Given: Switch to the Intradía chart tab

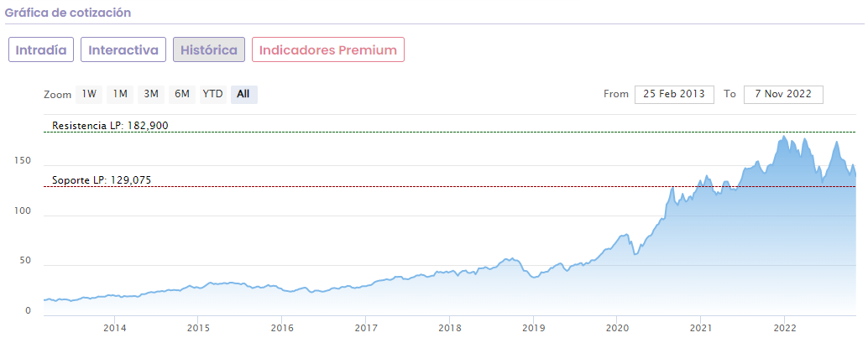Looking at the screenshot, I should (x=41, y=49).
